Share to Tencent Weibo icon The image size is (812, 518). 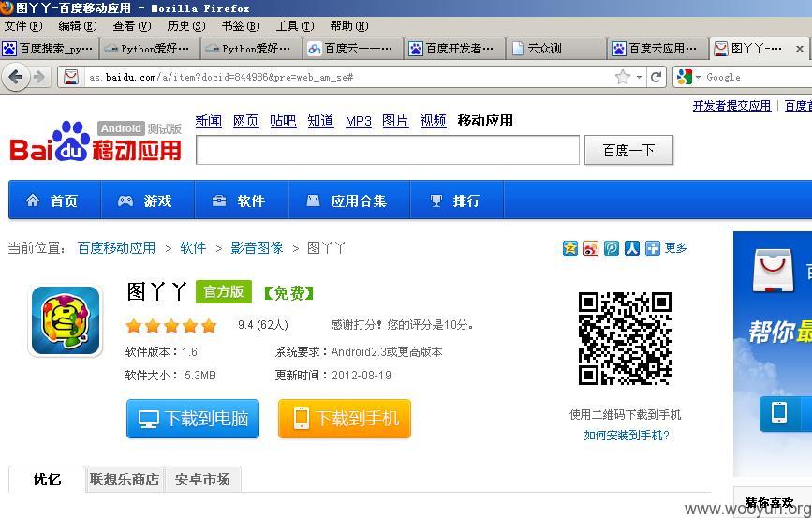tap(611, 248)
